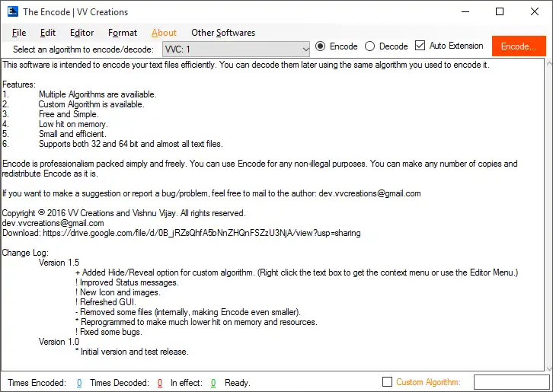Click the 'Features:' heading text
Viewport: 553px width, 392px height.
pyautogui.click(x=19, y=84)
